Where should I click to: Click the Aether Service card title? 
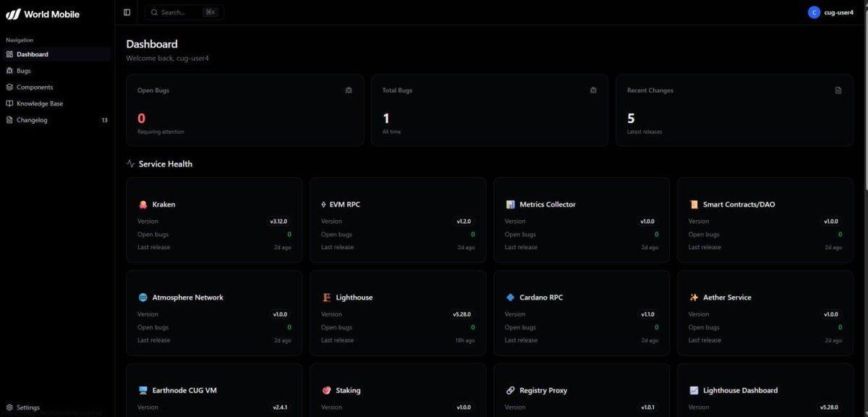[x=727, y=298]
